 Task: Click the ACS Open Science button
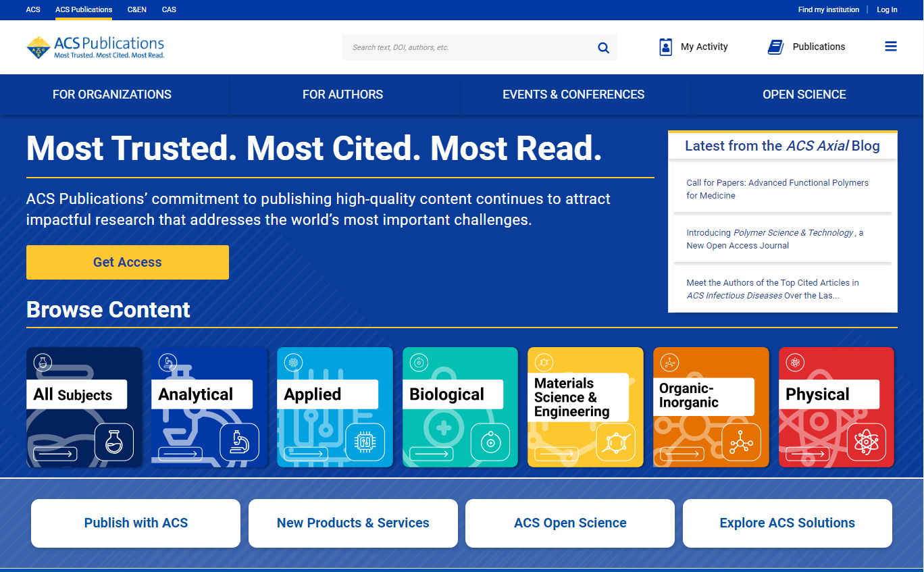coord(570,523)
